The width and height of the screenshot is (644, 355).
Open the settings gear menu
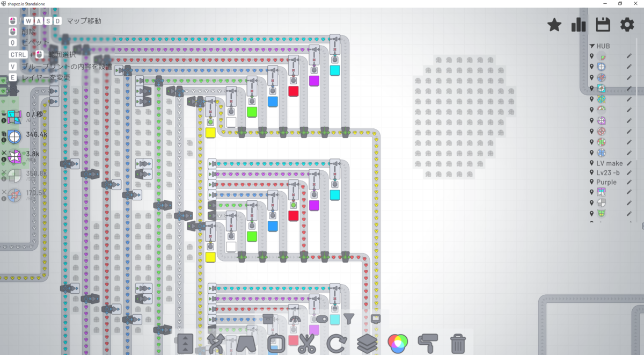coord(627,25)
